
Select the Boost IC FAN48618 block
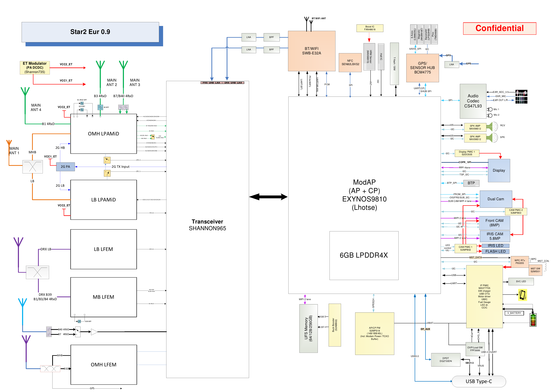coord(370,28)
